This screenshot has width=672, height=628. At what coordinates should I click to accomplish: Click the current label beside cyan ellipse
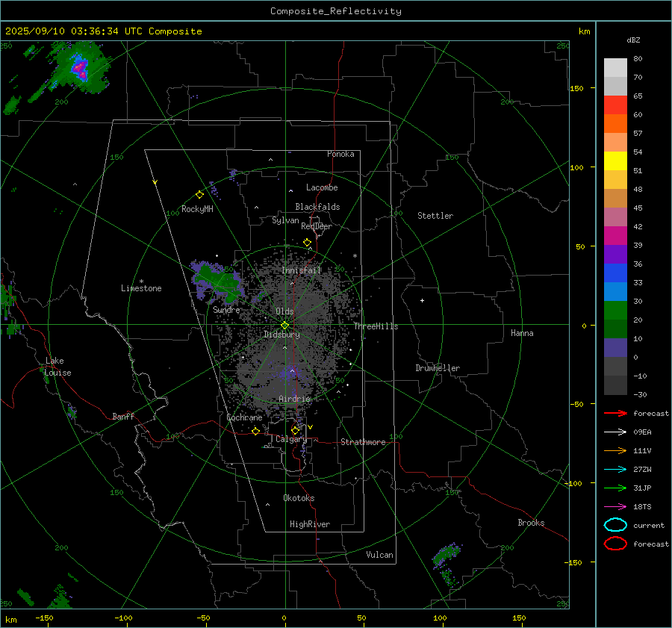pyautogui.click(x=649, y=525)
